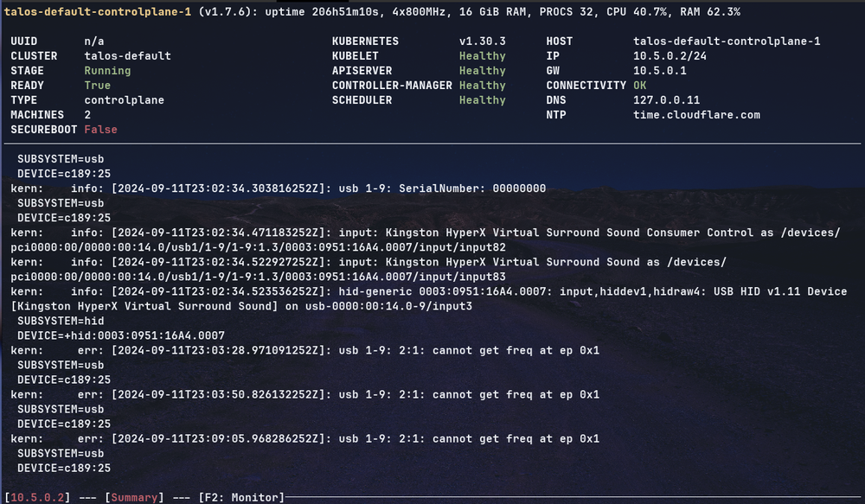Image resolution: width=865 pixels, height=504 pixels.
Task: Click the SerialNumber: 00000000 log line
Action: tap(278, 188)
